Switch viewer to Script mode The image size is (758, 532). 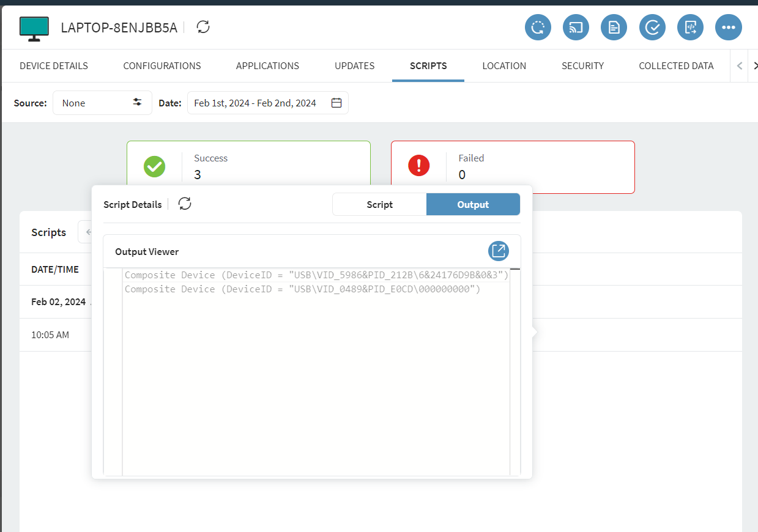(x=379, y=205)
